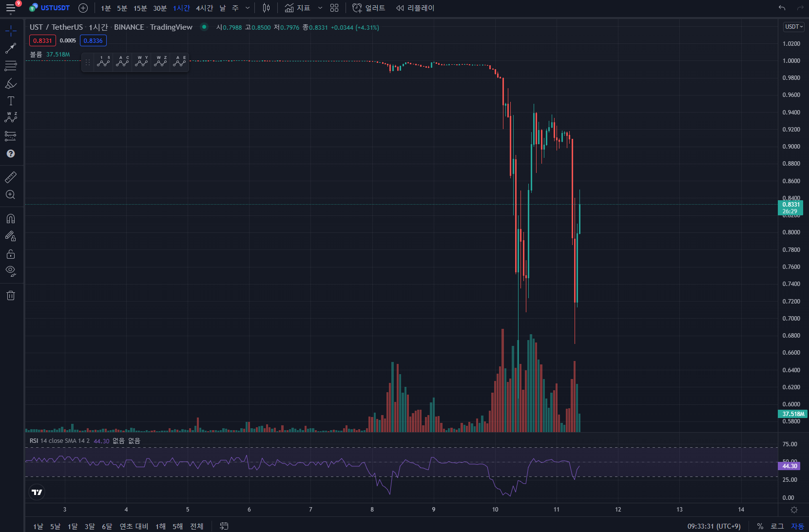
Task: Add a symbol with the plus icon
Action: (x=83, y=8)
